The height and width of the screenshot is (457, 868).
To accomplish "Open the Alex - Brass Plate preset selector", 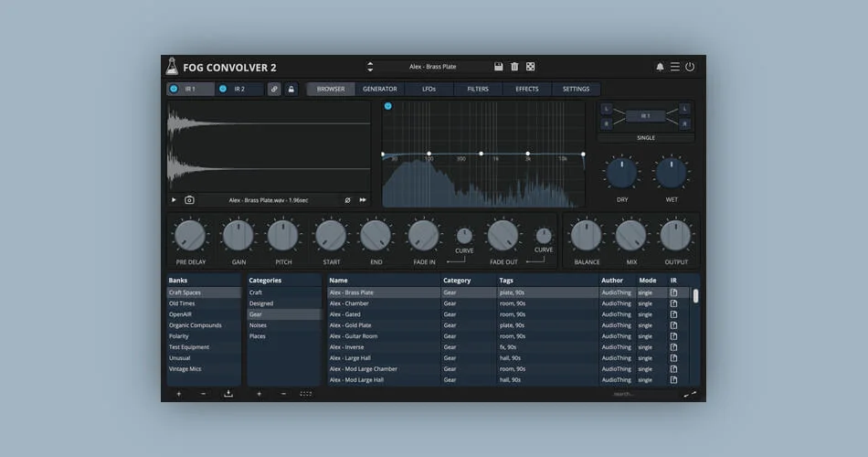I will pyautogui.click(x=433, y=67).
